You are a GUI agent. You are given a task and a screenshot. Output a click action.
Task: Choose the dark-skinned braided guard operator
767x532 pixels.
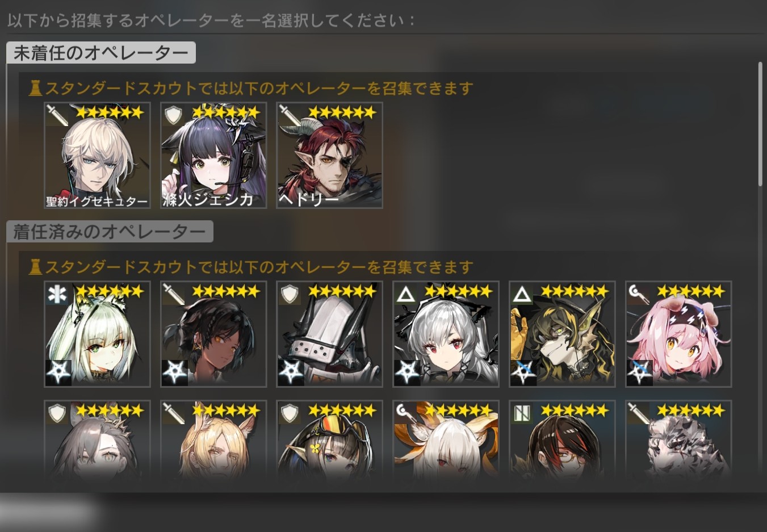coord(213,334)
